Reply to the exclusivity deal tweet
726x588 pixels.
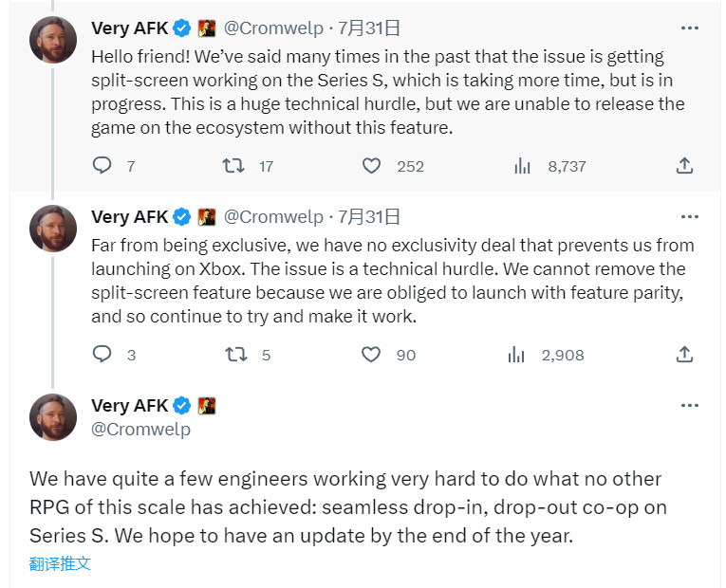coord(102,355)
